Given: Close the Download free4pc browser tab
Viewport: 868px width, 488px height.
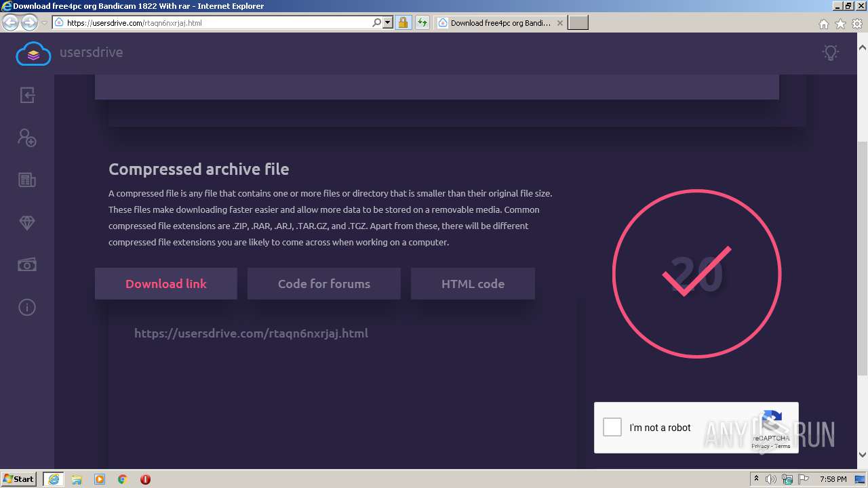Looking at the screenshot, I should coord(560,23).
